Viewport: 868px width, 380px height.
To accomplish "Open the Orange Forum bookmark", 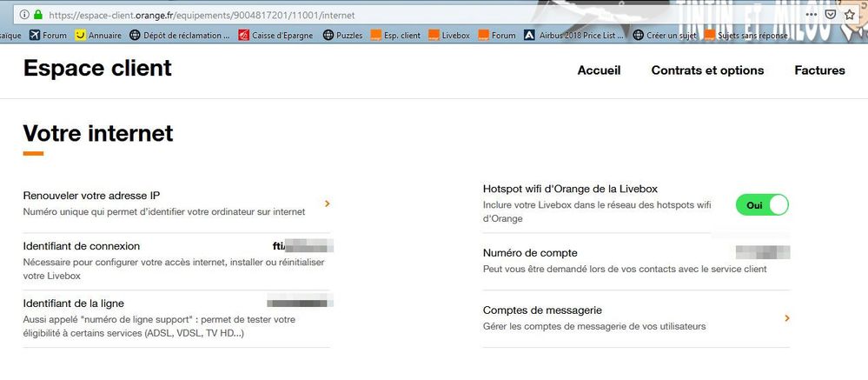I will (x=496, y=36).
